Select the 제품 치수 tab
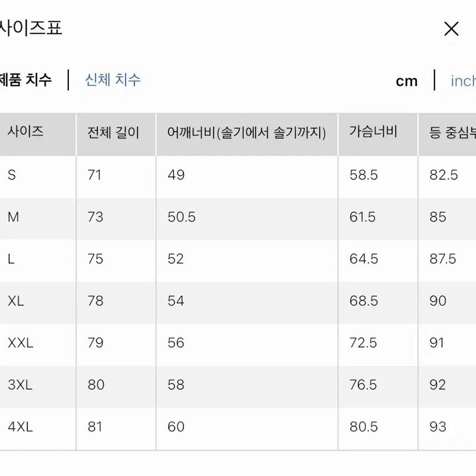Screen dimensions: 476x476 click(26, 80)
